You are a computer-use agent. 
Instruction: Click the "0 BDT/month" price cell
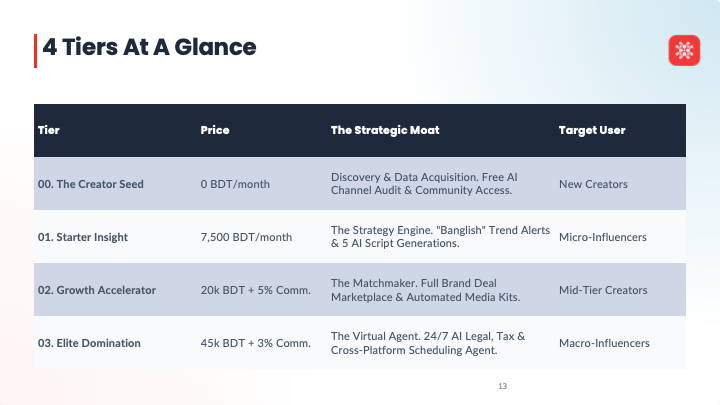(235, 184)
